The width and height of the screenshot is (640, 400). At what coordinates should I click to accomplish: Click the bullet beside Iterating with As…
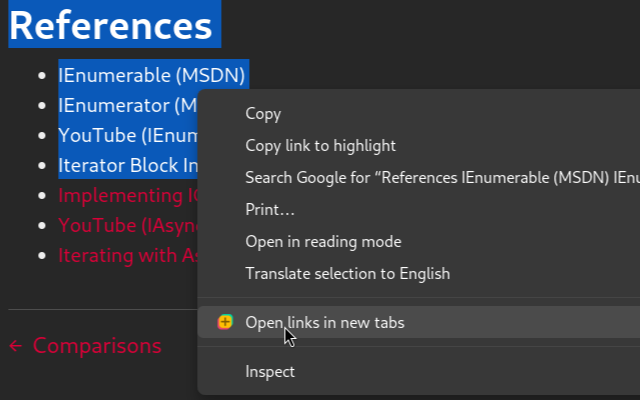point(41,255)
